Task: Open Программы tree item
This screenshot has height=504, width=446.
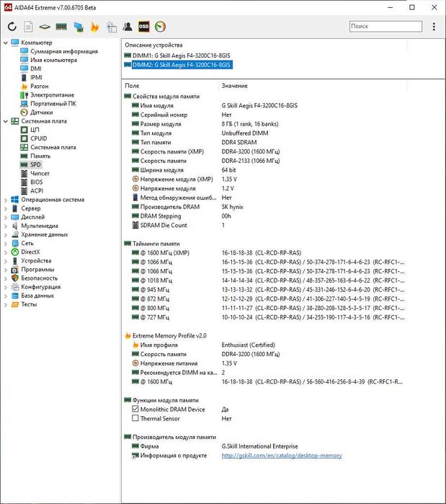Action: (x=37, y=270)
